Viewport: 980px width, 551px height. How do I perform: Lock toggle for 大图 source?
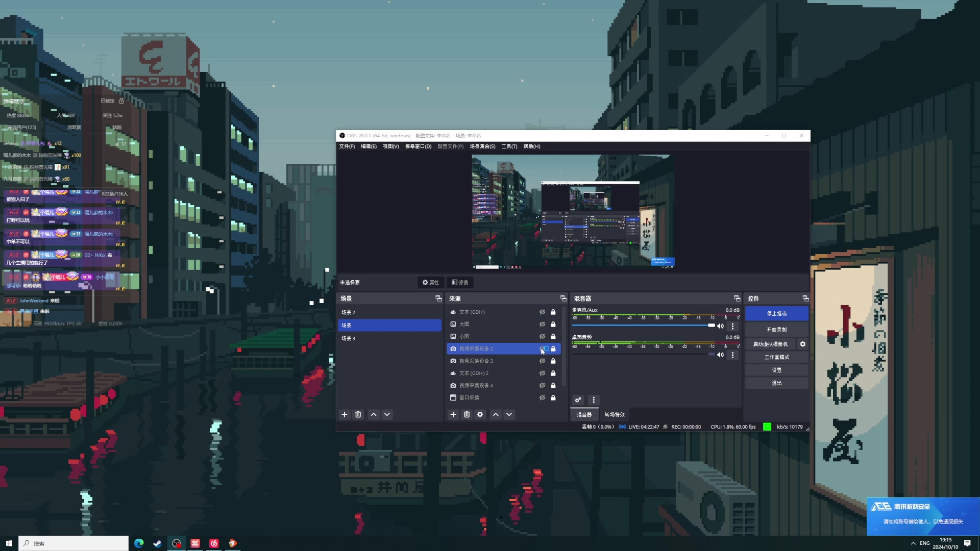coord(553,324)
